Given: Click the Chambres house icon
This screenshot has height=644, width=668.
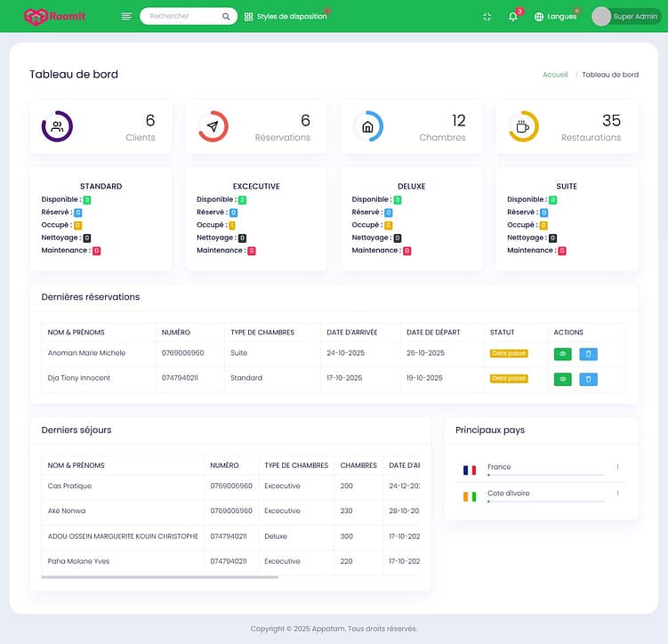Looking at the screenshot, I should [x=367, y=126].
